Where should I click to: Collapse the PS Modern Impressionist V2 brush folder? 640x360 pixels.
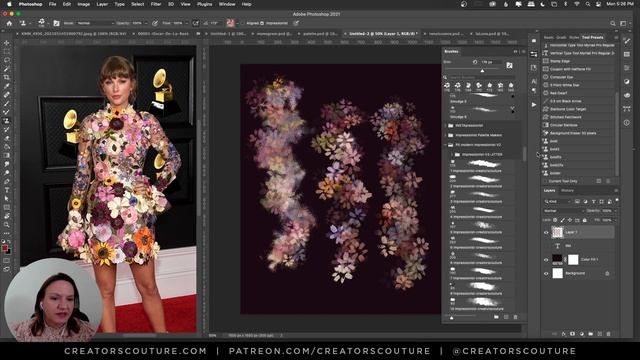[x=445, y=145]
